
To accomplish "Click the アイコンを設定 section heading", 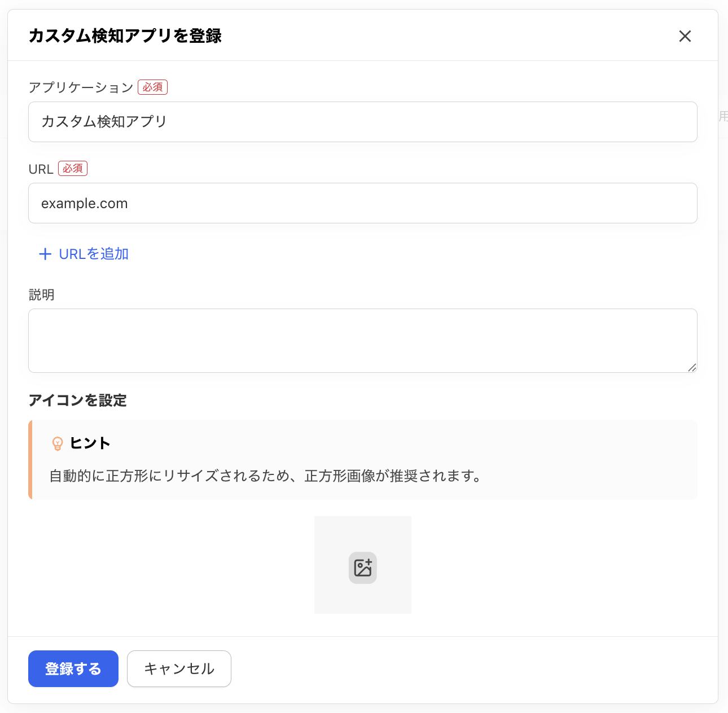I will click(78, 400).
